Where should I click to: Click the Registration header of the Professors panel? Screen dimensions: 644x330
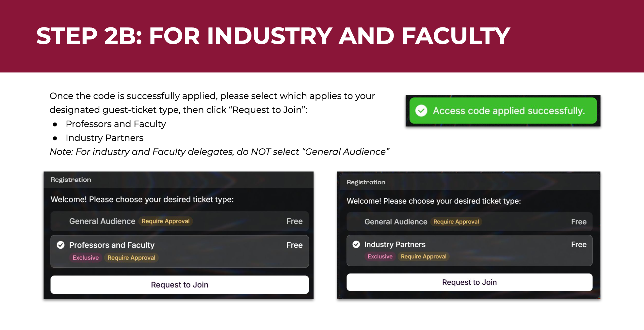71,180
